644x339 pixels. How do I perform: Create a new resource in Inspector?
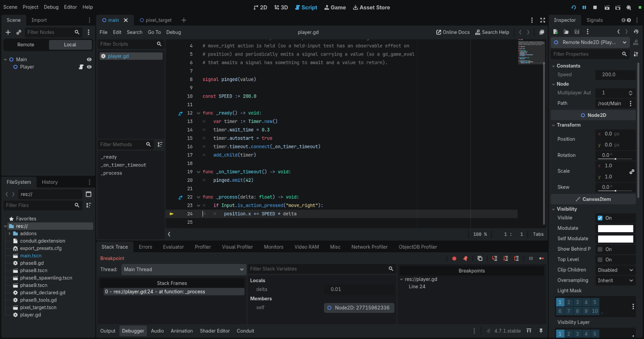555,31
